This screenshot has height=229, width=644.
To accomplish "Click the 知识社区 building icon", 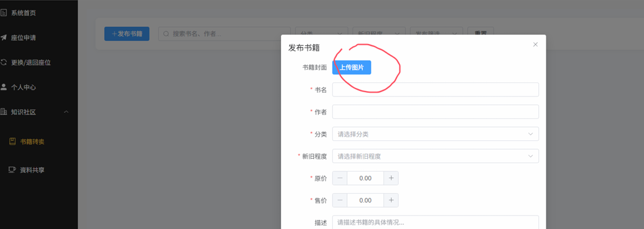I will point(4,111).
